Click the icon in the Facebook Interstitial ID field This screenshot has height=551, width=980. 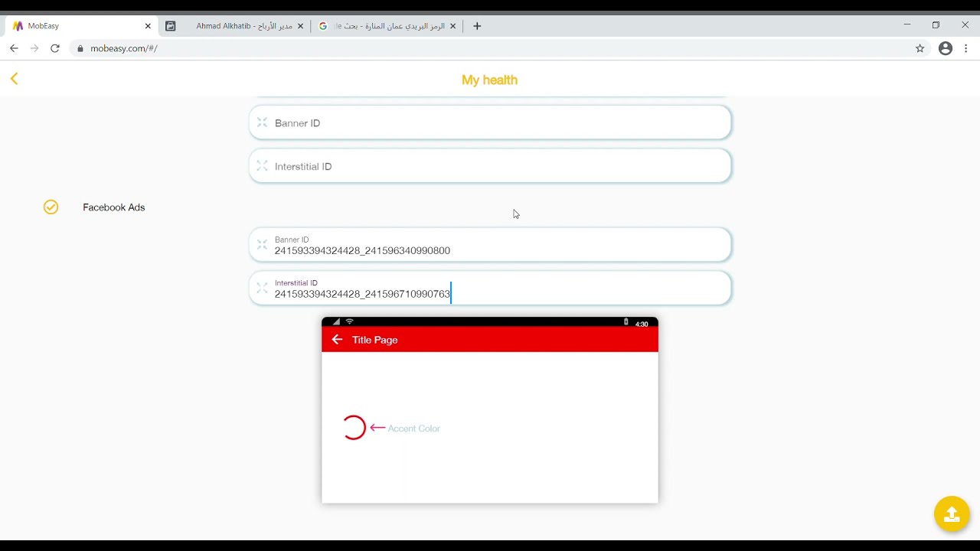click(x=262, y=289)
